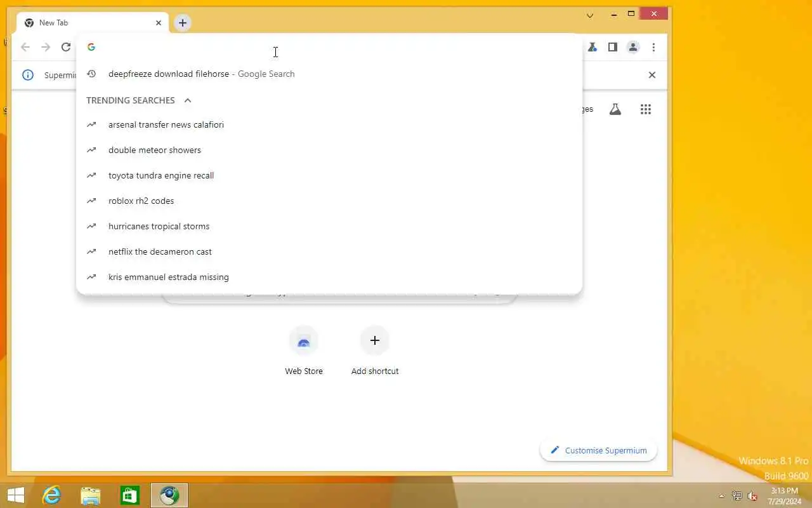
Task: Click history clock icon beside deepfreeze suggestion
Action: 91,74
